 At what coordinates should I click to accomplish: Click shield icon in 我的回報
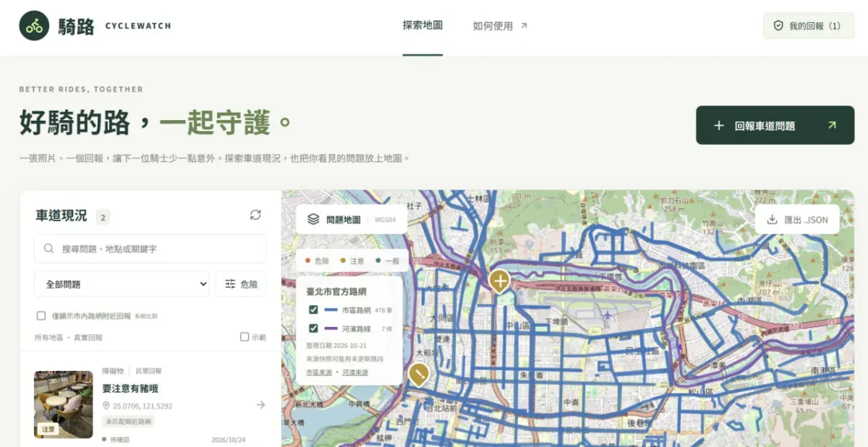[x=779, y=26]
